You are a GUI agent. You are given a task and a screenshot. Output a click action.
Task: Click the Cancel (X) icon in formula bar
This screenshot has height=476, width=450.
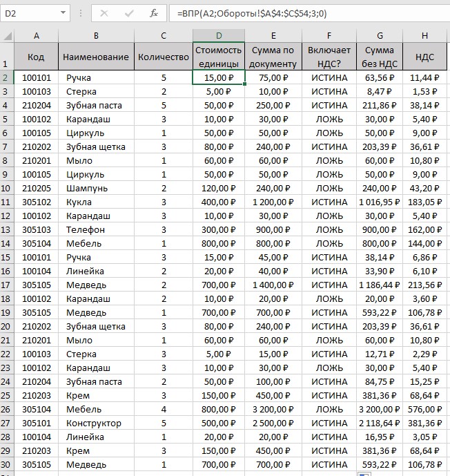104,13
